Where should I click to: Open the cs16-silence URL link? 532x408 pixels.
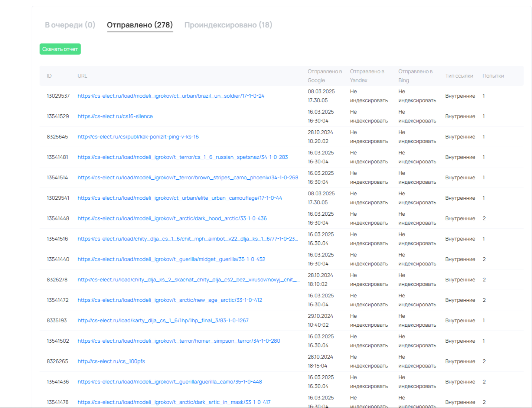pyautogui.click(x=115, y=116)
